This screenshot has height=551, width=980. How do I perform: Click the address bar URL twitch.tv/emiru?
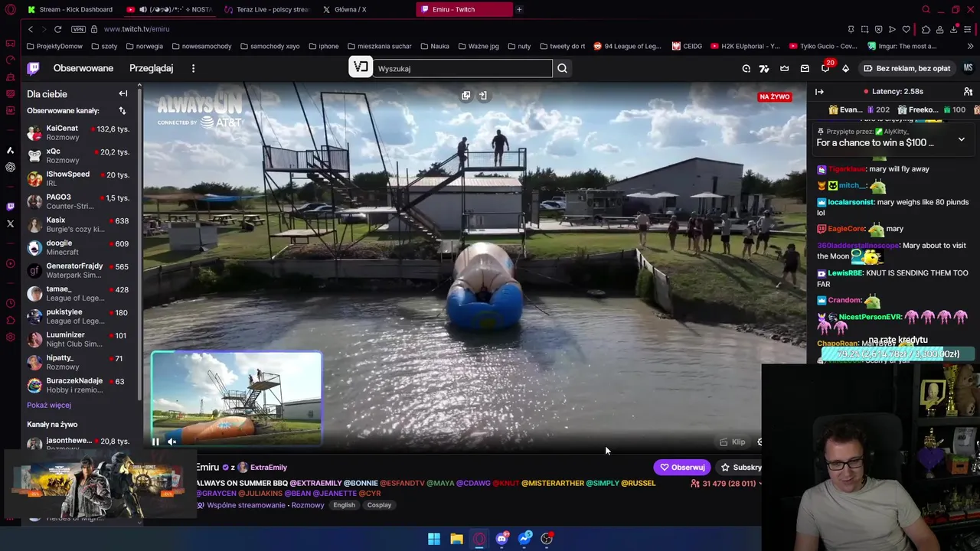tap(136, 29)
